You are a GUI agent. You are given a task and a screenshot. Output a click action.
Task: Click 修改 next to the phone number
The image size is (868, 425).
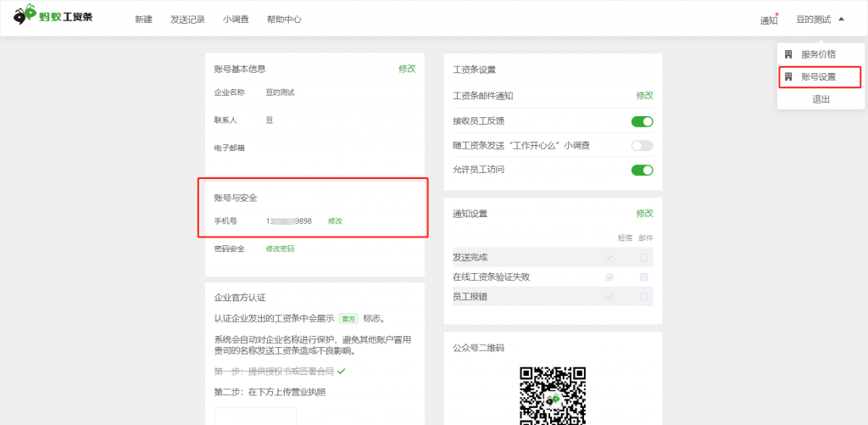point(335,221)
